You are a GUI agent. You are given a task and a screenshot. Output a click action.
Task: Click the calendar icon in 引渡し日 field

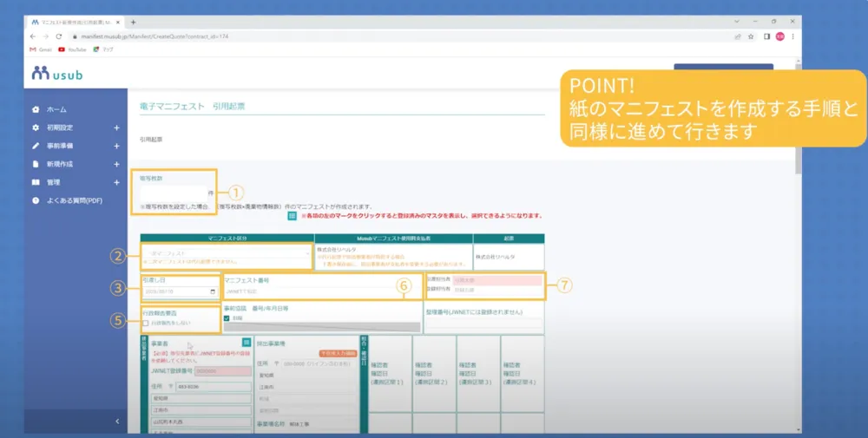pyautogui.click(x=211, y=291)
